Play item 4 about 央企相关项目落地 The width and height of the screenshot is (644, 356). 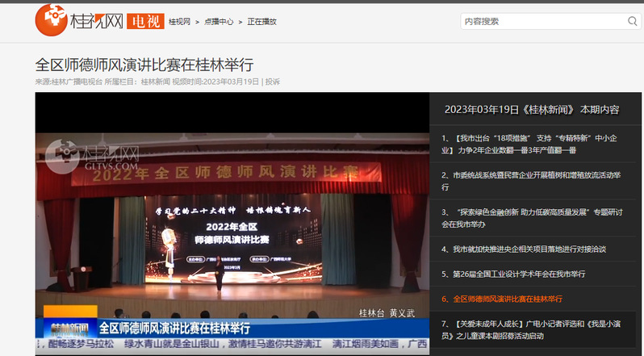[529, 249]
